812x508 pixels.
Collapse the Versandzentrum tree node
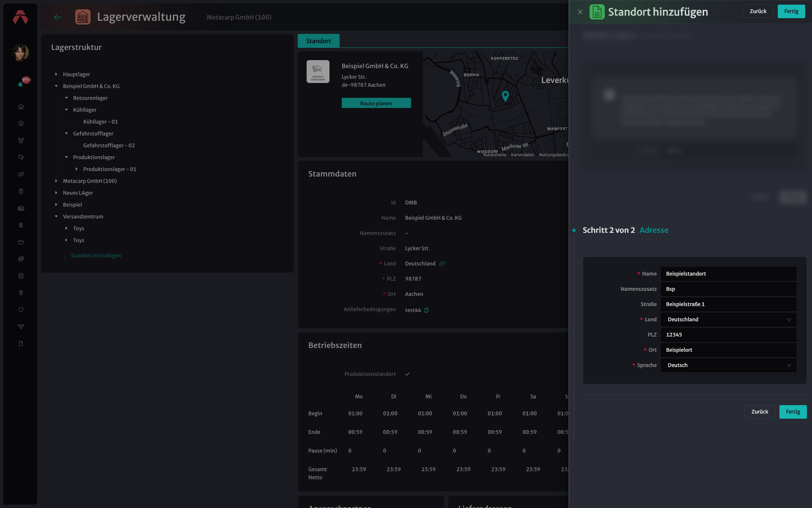click(56, 217)
